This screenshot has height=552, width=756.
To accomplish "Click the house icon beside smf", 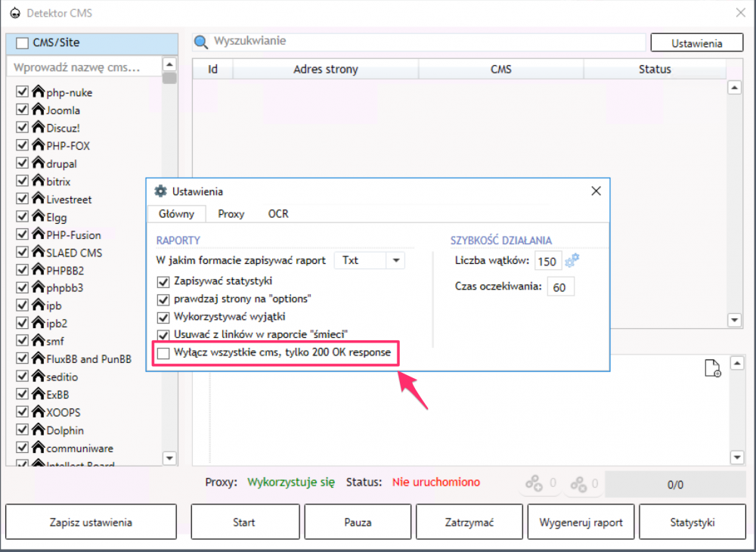I will (38, 340).
